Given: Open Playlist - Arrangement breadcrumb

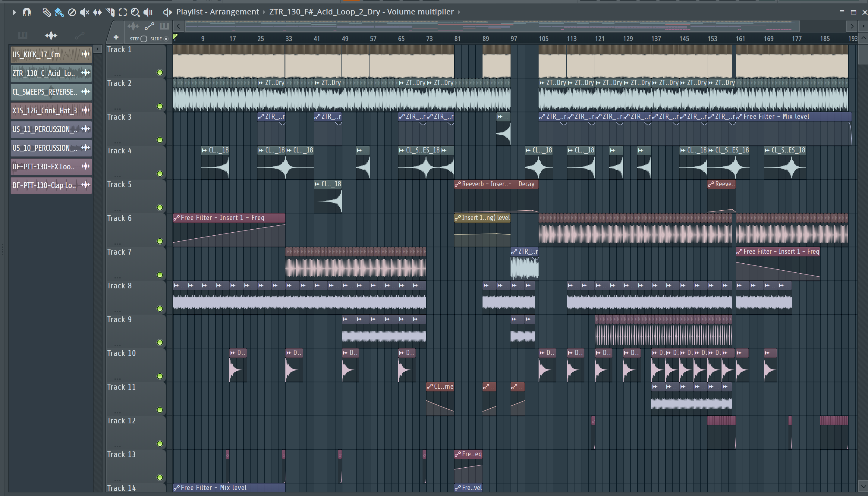Looking at the screenshot, I should pyautogui.click(x=217, y=12).
